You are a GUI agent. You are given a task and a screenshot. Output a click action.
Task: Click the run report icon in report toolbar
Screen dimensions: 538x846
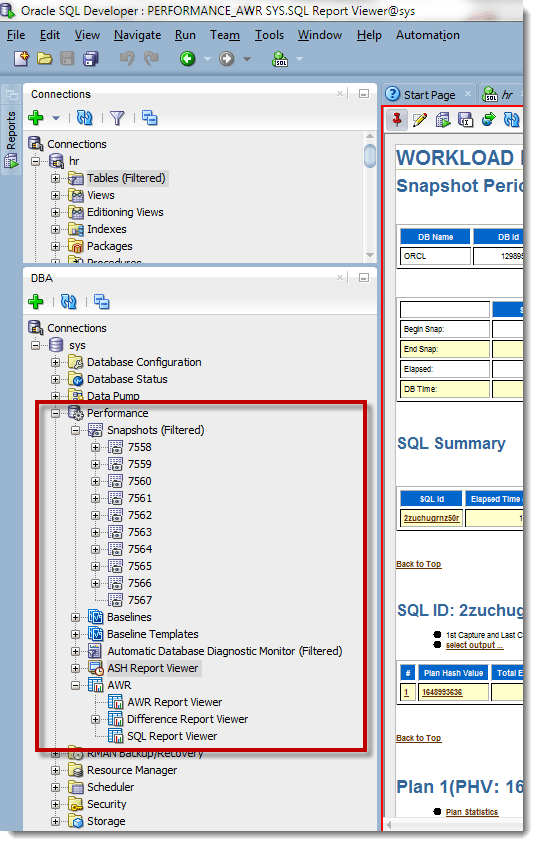pos(443,119)
